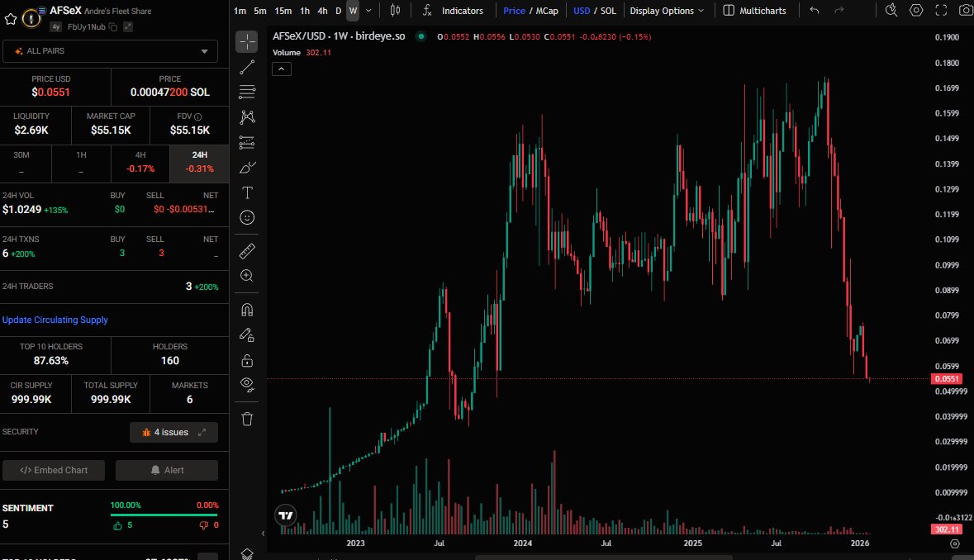
Task: Select the brush drawing tool
Action: click(x=247, y=168)
